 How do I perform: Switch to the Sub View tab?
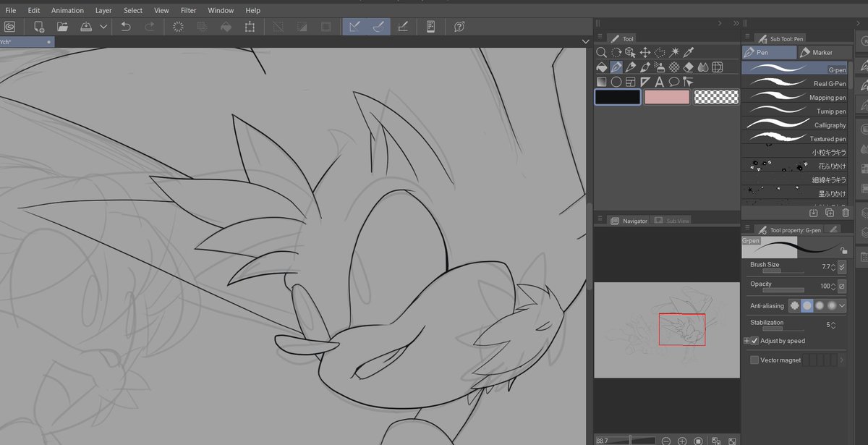click(671, 221)
